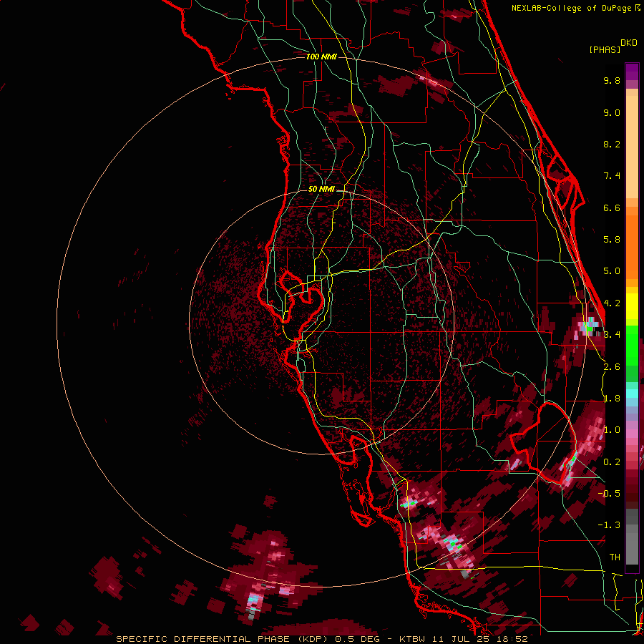Click the 7.4 scale value

(612, 176)
